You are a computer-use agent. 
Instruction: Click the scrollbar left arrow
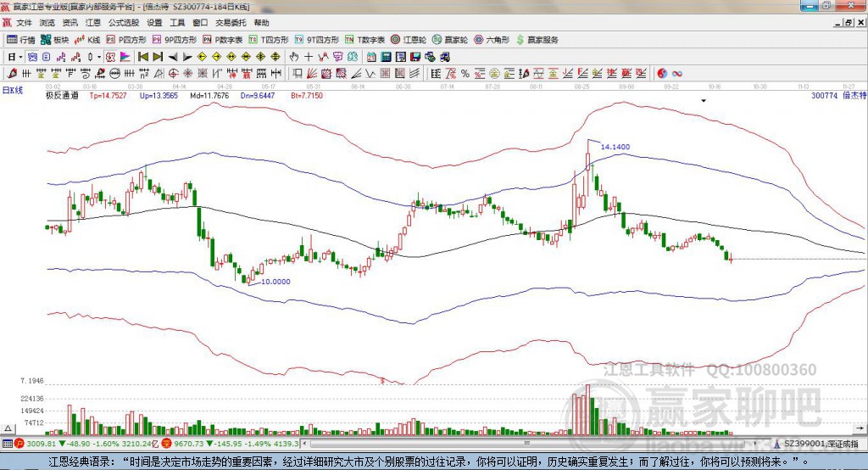pyautogui.click(x=305, y=444)
